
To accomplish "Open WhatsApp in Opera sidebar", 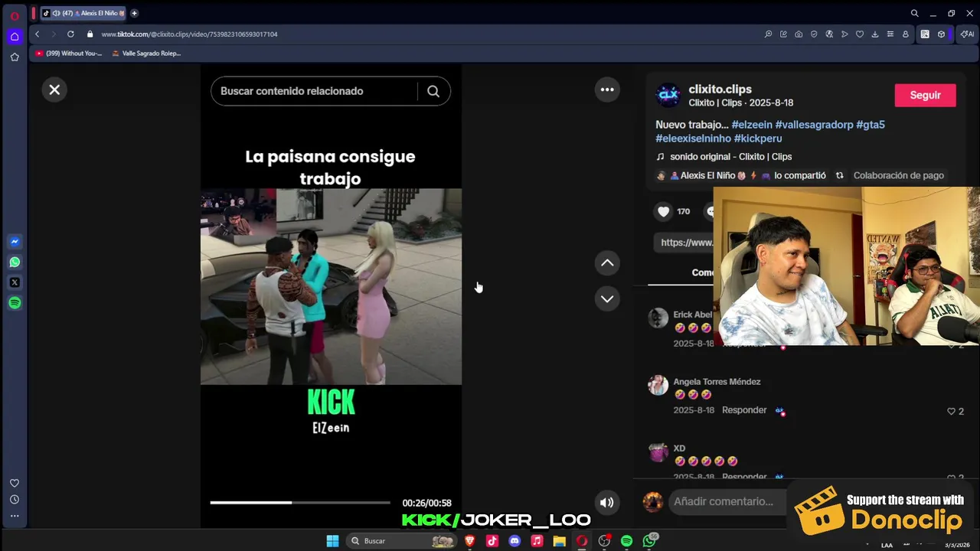I will coord(15,262).
